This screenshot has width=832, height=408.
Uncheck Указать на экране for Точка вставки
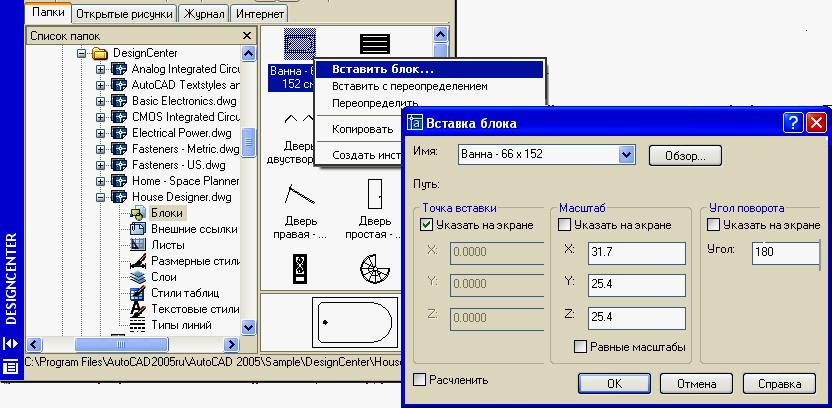pyautogui.click(x=427, y=225)
